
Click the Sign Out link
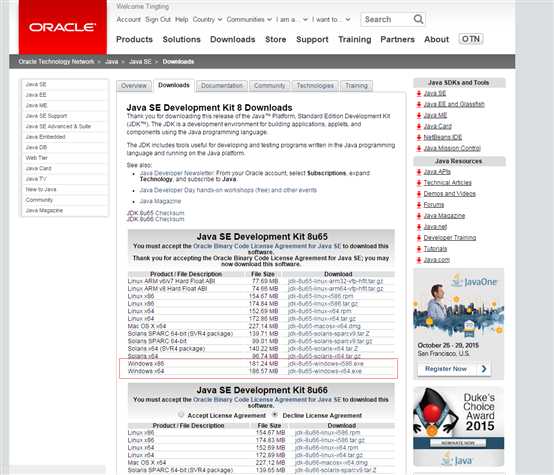pos(158,19)
